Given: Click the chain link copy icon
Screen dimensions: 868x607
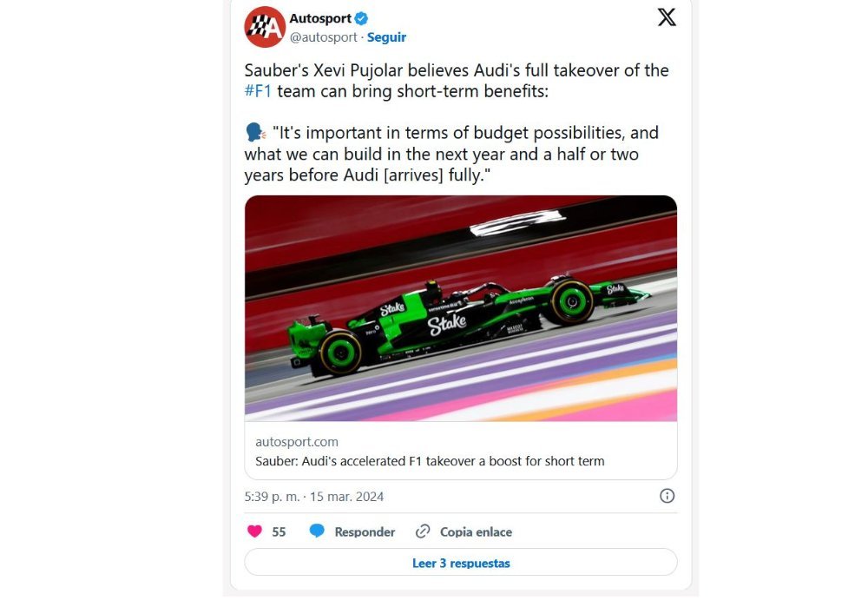Looking at the screenshot, I should pyautogui.click(x=423, y=531).
